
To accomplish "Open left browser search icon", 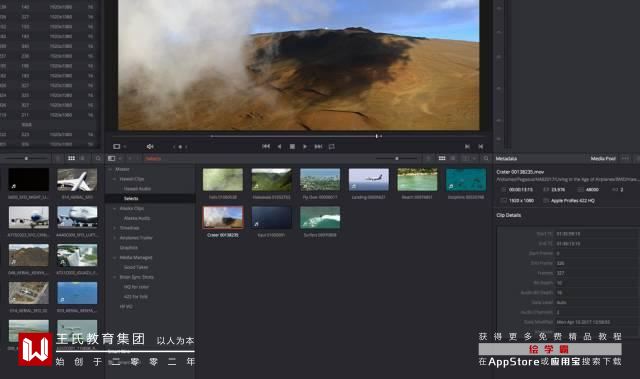I will tap(98, 158).
